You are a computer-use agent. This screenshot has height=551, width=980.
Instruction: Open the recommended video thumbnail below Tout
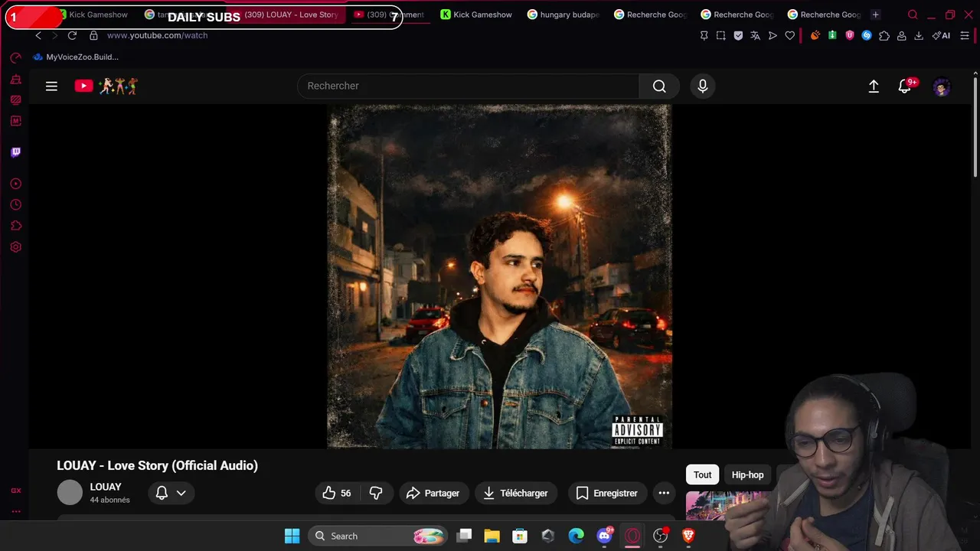click(727, 505)
